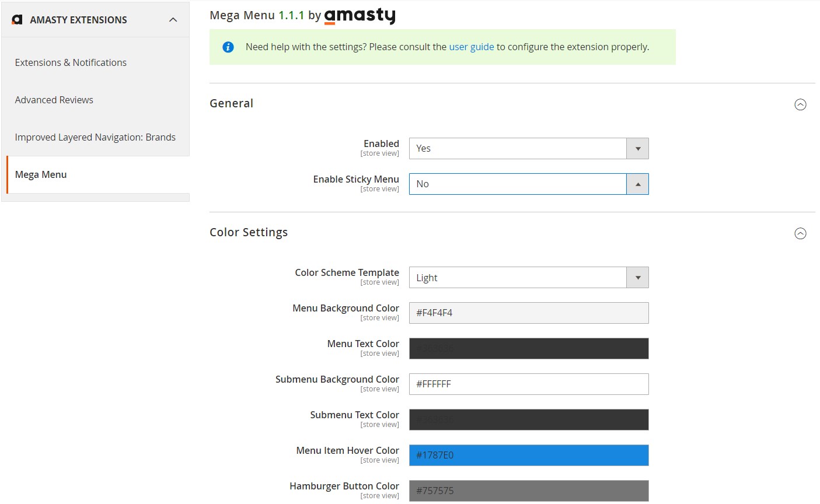Collapse the Color Settings section
Image resolution: width=820 pixels, height=504 pixels.
click(x=800, y=233)
